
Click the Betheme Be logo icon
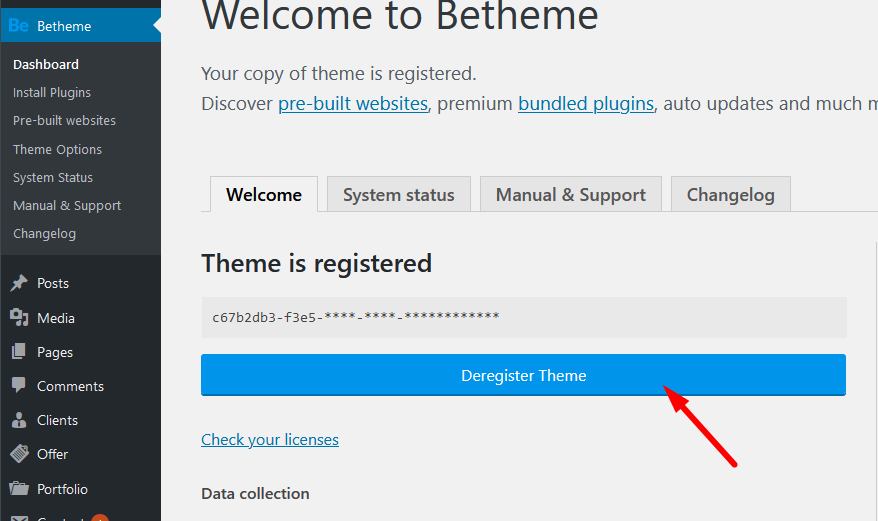click(19, 26)
